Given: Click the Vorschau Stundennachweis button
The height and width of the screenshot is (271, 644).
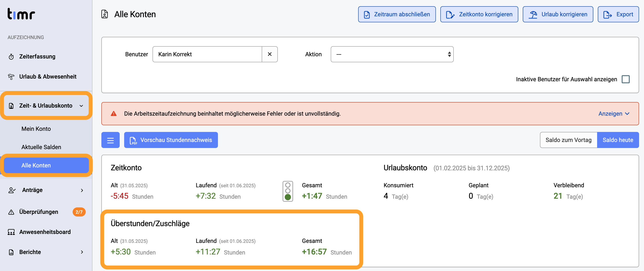Looking at the screenshot, I should tap(171, 140).
